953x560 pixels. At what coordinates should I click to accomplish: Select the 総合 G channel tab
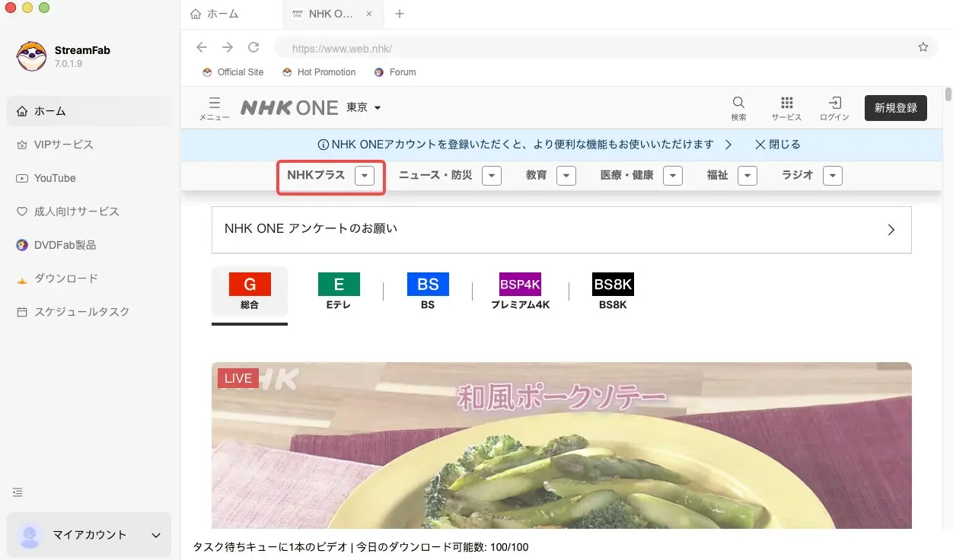point(250,291)
